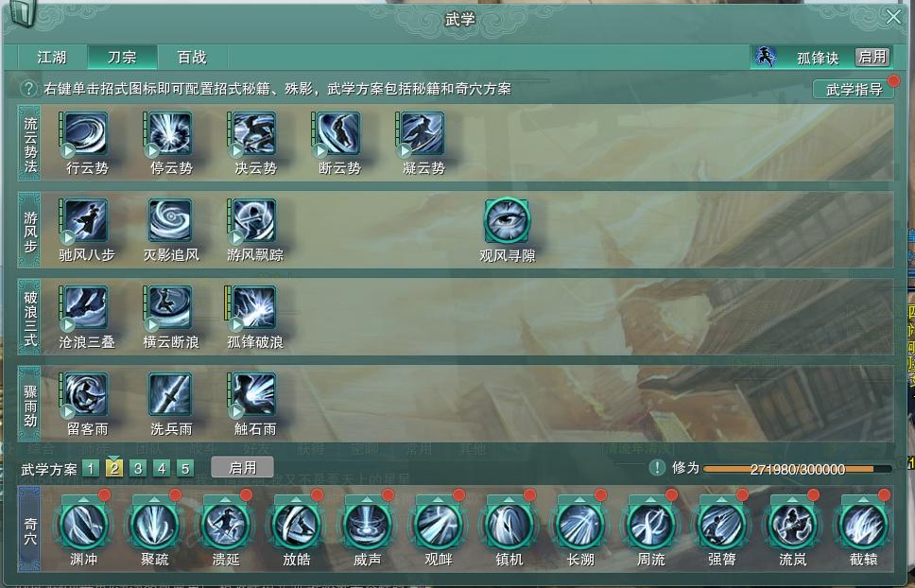
Task: Open the 百战 tab
Action: coord(192,57)
